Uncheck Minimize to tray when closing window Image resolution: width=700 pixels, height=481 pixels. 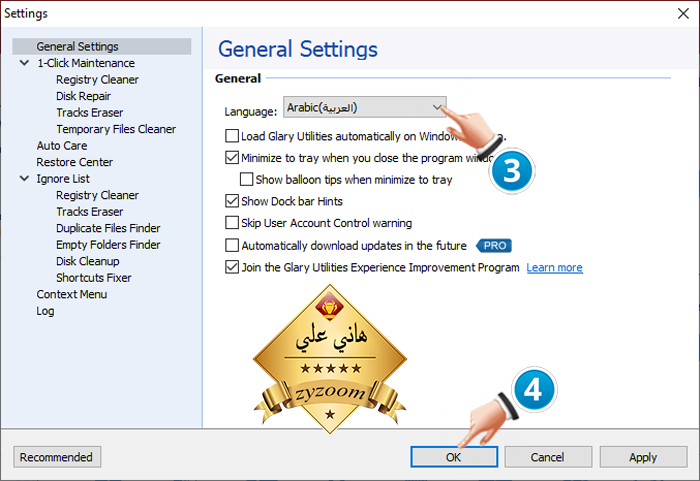232,158
